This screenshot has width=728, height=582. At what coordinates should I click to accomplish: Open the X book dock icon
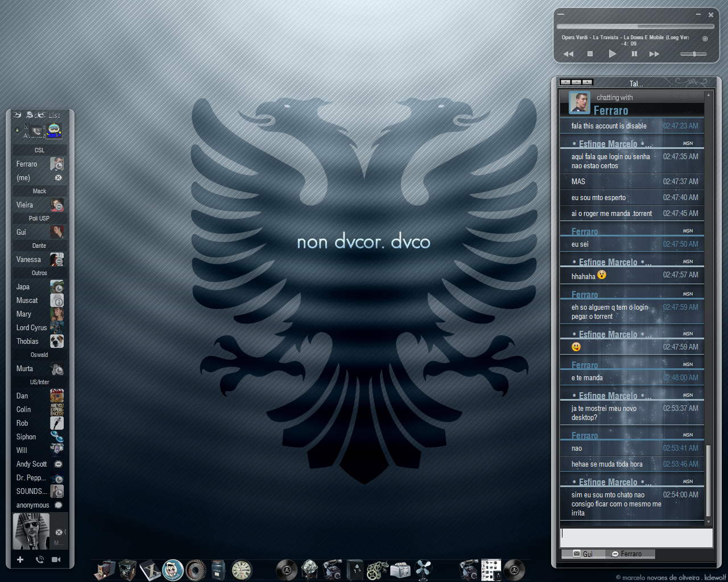150,569
